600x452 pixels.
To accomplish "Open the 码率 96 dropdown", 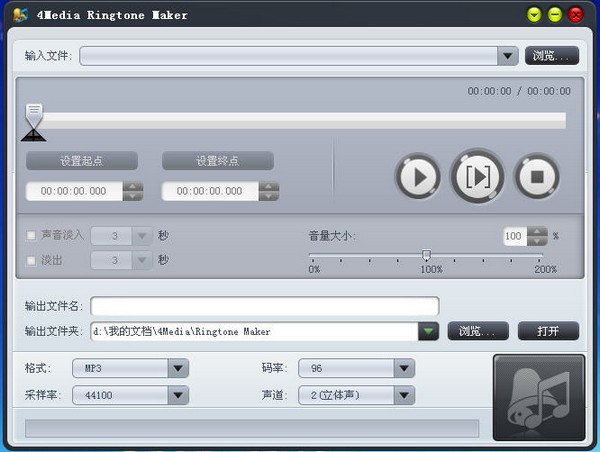I will pyautogui.click(x=404, y=368).
